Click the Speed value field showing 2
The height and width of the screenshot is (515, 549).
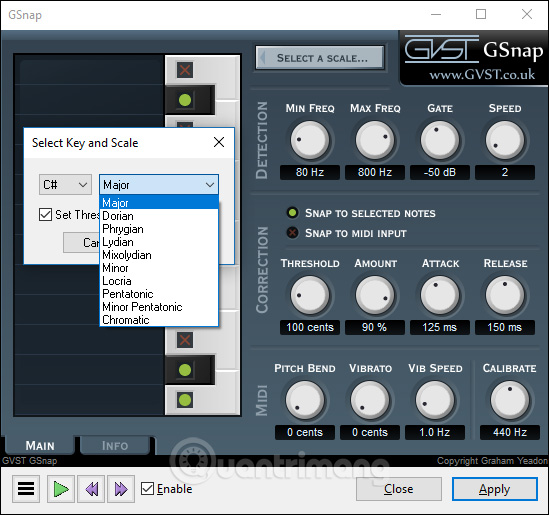[x=505, y=172]
